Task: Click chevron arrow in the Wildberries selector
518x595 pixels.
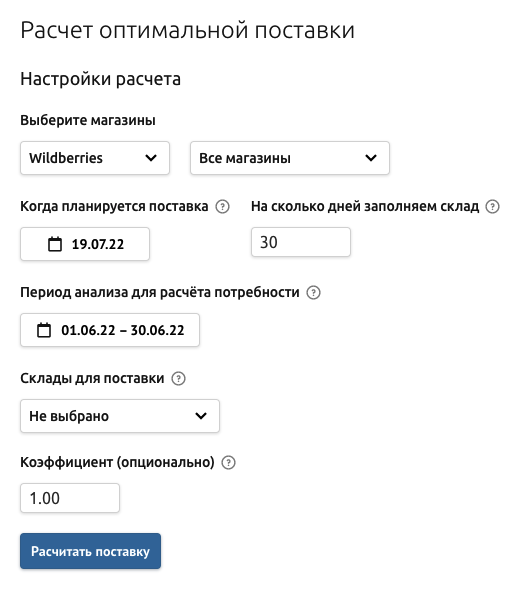Action: pyautogui.click(x=151, y=158)
